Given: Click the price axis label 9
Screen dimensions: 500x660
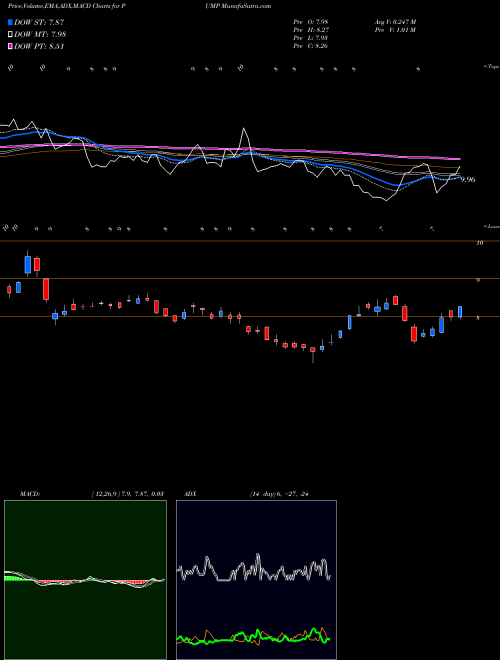Looking at the screenshot, I should tap(478, 280).
